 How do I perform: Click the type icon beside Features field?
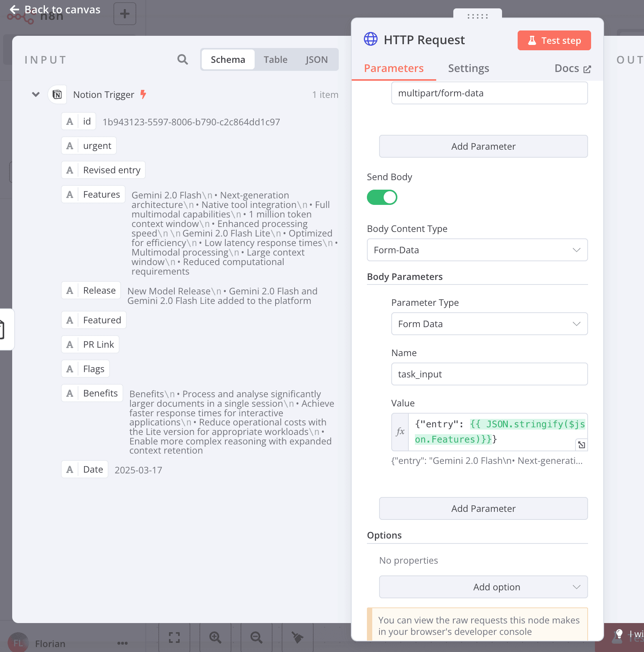(x=70, y=195)
